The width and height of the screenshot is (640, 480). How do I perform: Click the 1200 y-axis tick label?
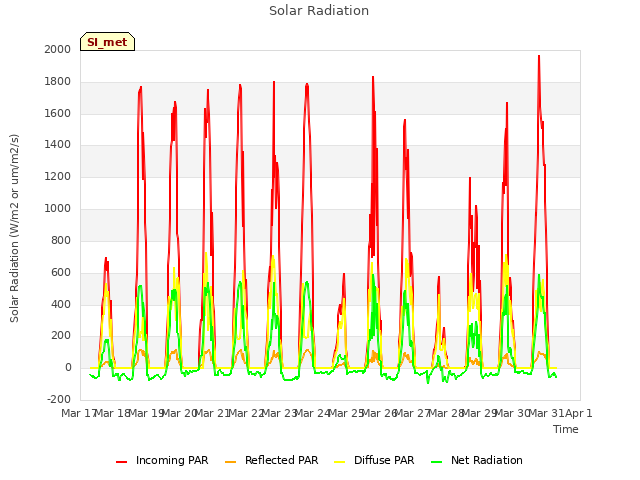coord(58,177)
